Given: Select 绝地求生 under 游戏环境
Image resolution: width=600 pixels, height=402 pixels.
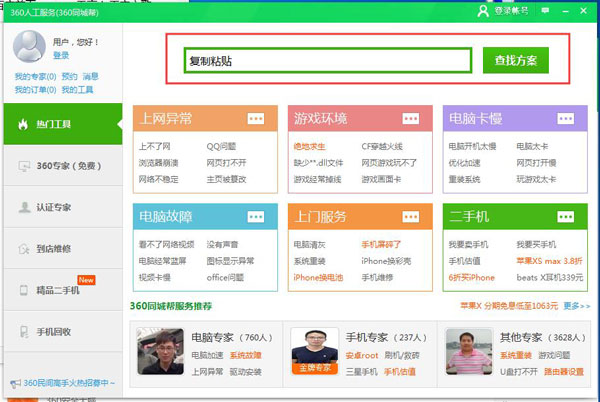Looking at the screenshot, I should (310, 146).
